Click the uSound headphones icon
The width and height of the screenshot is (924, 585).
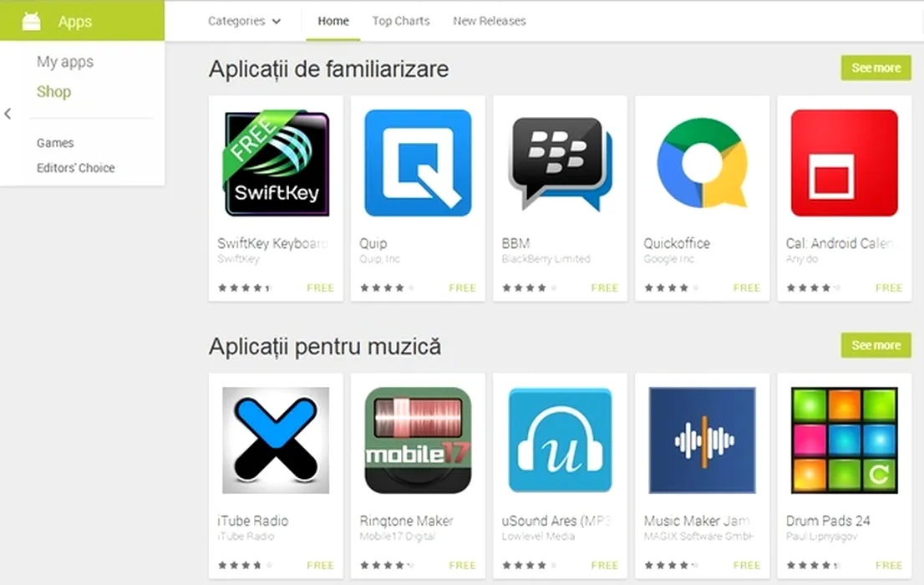coord(560,440)
